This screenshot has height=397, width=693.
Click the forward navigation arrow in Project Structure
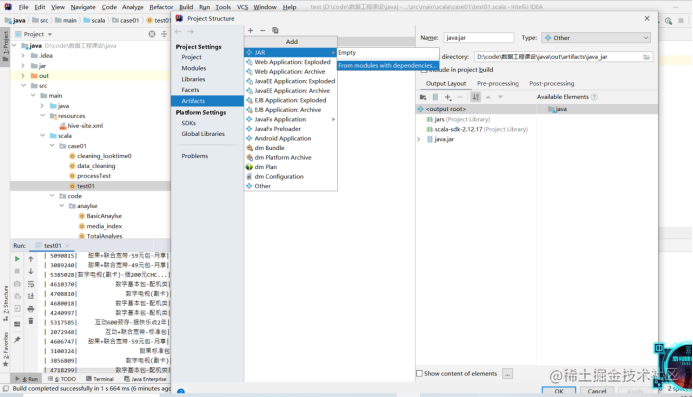click(190, 32)
